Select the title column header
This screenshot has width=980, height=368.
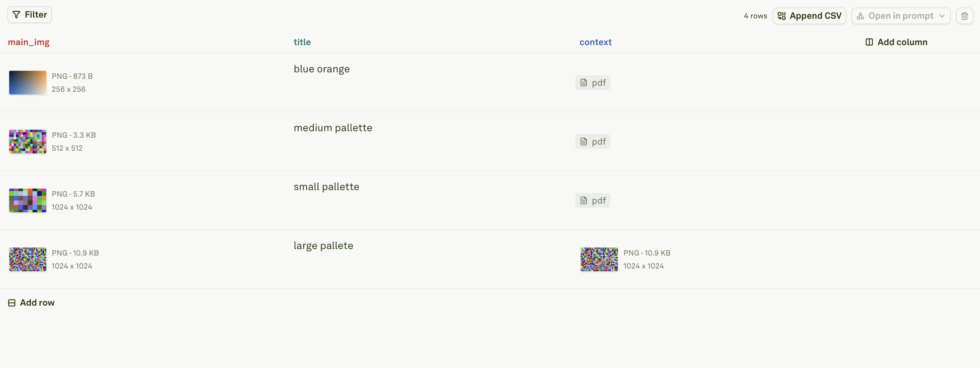[x=302, y=42]
